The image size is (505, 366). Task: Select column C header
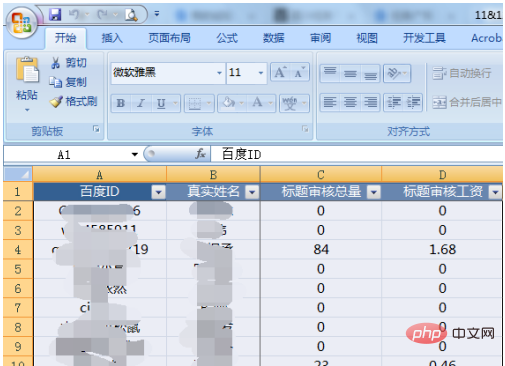[x=321, y=174]
